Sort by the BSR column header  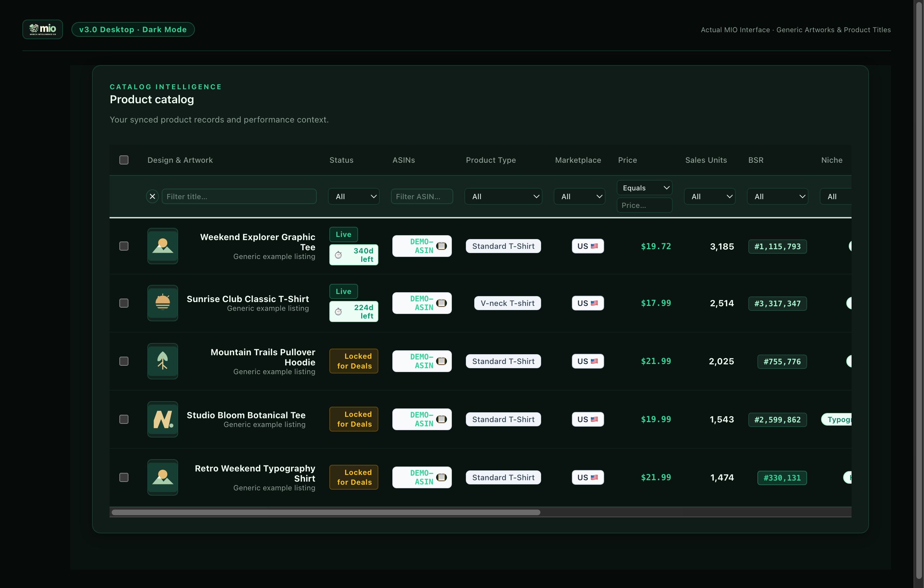[x=756, y=160]
